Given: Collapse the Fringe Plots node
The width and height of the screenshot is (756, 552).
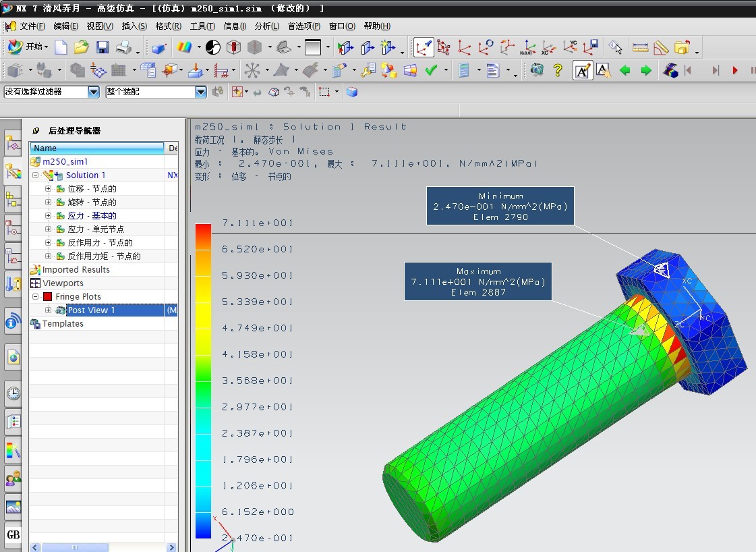Looking at the screenshot, I should pos(36,297).
